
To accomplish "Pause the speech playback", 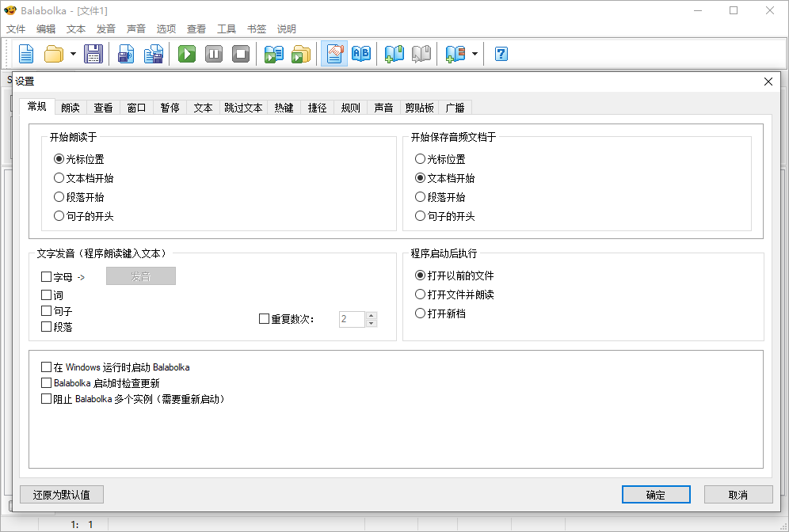I will point(214,53).
